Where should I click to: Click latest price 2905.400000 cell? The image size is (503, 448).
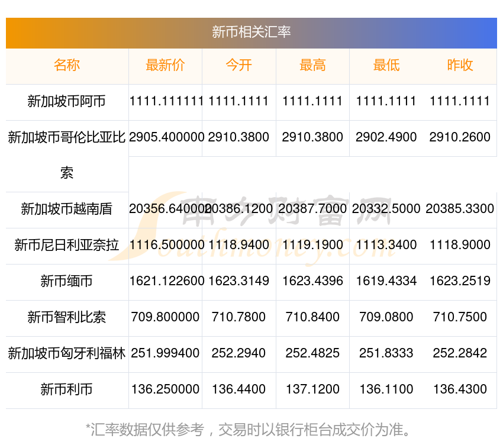pos(165,137)
